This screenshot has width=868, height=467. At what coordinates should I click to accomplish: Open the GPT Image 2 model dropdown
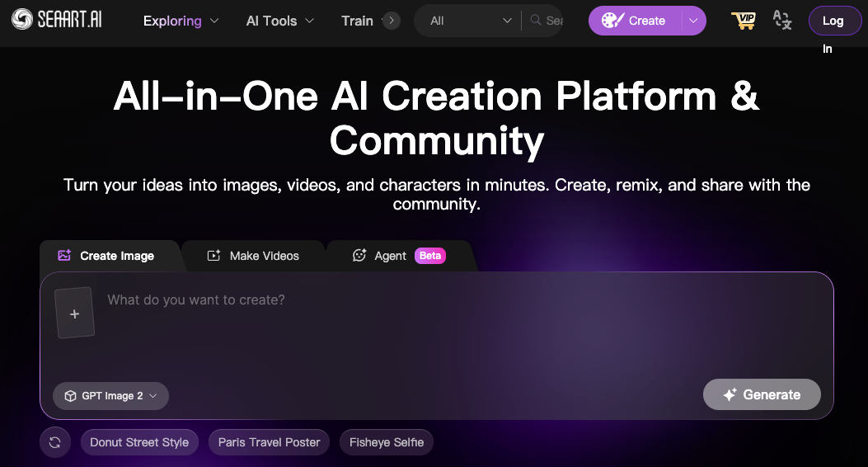pyautogui.click(x=110, y=395)
